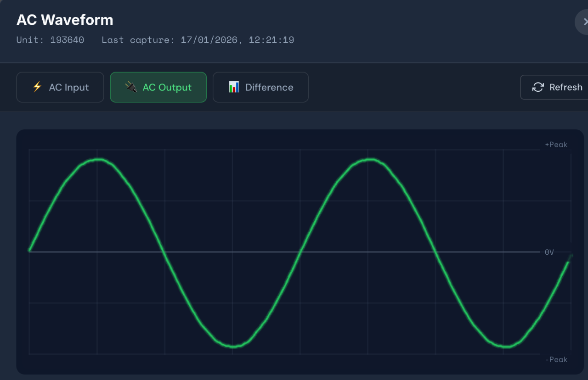
Task: Click the lightning bolt icon on AC Input
Action: (x=37, y=87)
